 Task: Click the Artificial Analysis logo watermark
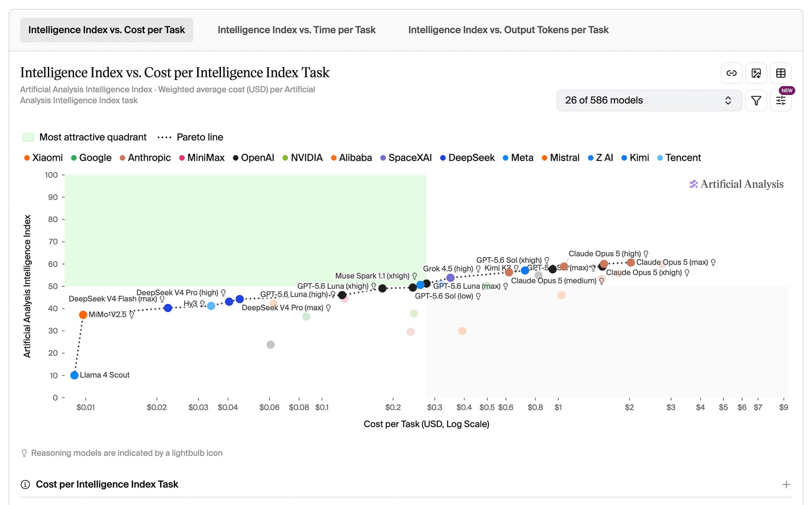(736, 184)
